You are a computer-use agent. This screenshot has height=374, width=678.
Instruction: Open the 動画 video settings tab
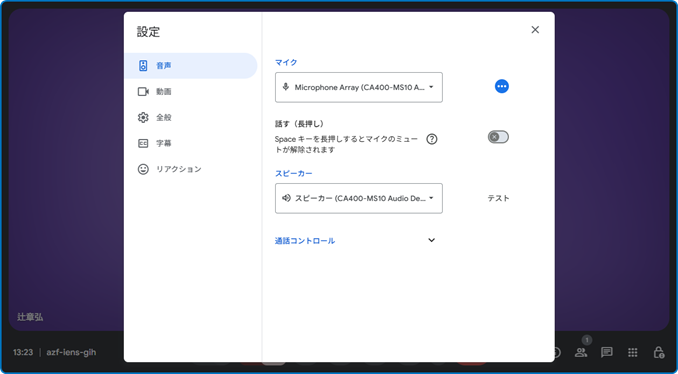click(191, 92)
